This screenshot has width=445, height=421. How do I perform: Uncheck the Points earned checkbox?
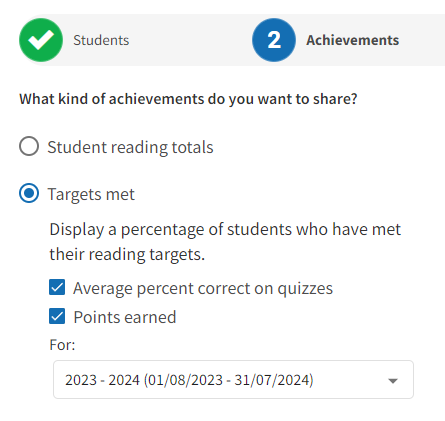pyautogui.click(x=57, y=316)
